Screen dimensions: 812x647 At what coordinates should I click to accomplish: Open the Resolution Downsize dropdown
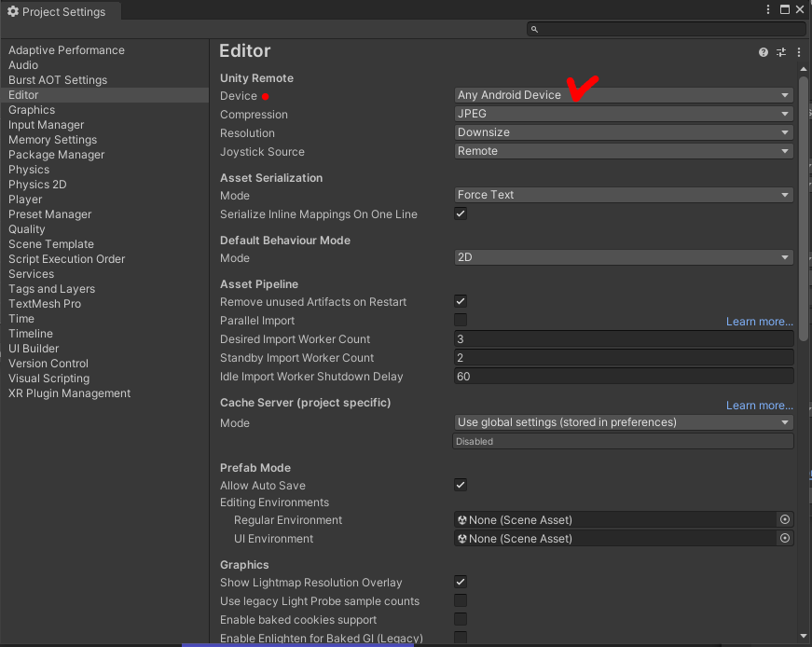624,132
